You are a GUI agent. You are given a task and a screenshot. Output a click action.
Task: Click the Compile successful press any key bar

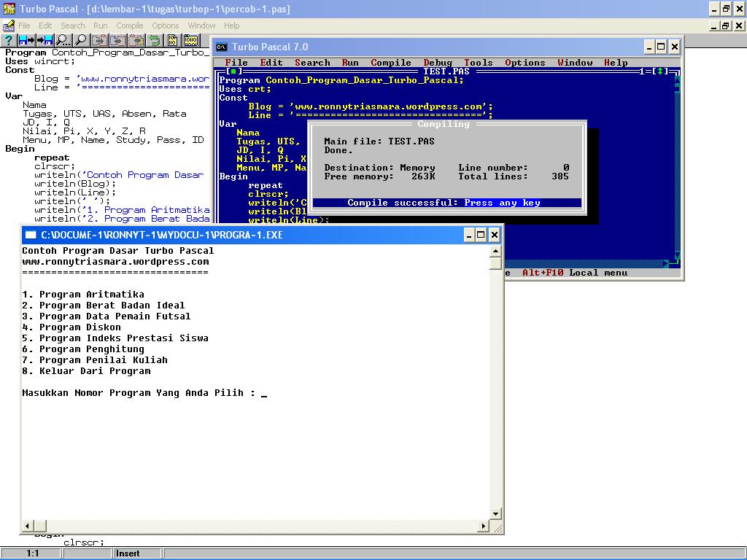coord(446,203)
